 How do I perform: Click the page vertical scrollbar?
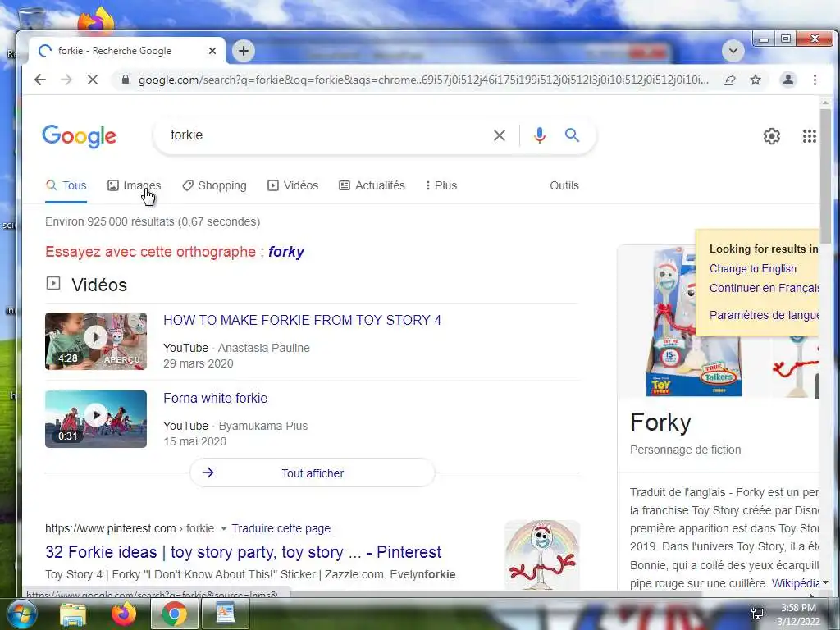point(825,177)
